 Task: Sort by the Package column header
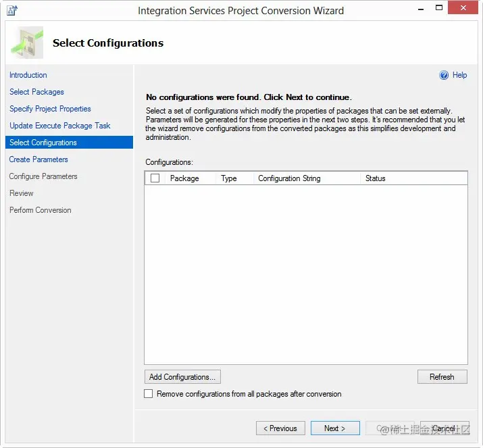[190, 178]
